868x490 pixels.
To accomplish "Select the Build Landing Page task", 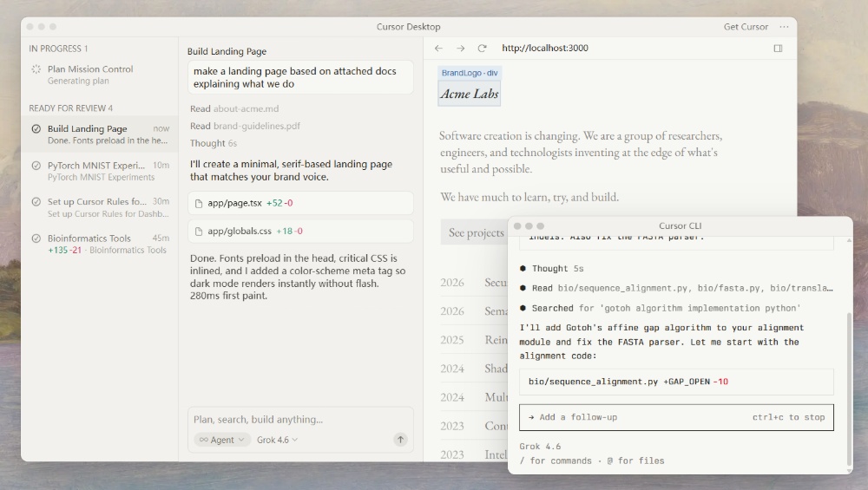I will pos(100,134).
